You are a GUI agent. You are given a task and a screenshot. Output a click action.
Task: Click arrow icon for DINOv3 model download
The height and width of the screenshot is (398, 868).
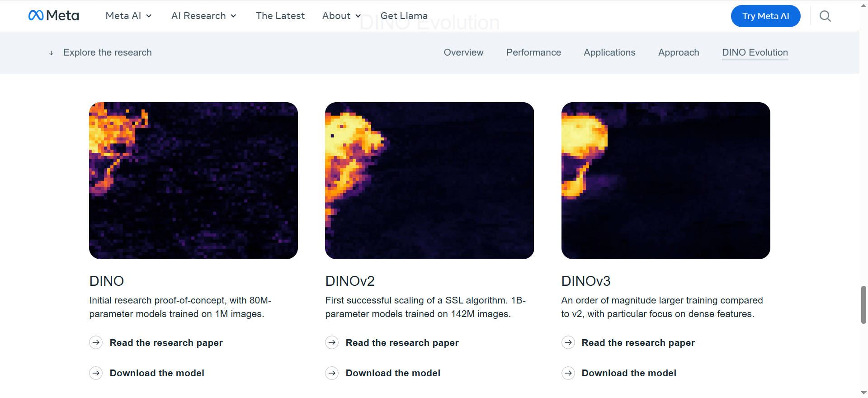pyautogui.click(x=568, y=373)
